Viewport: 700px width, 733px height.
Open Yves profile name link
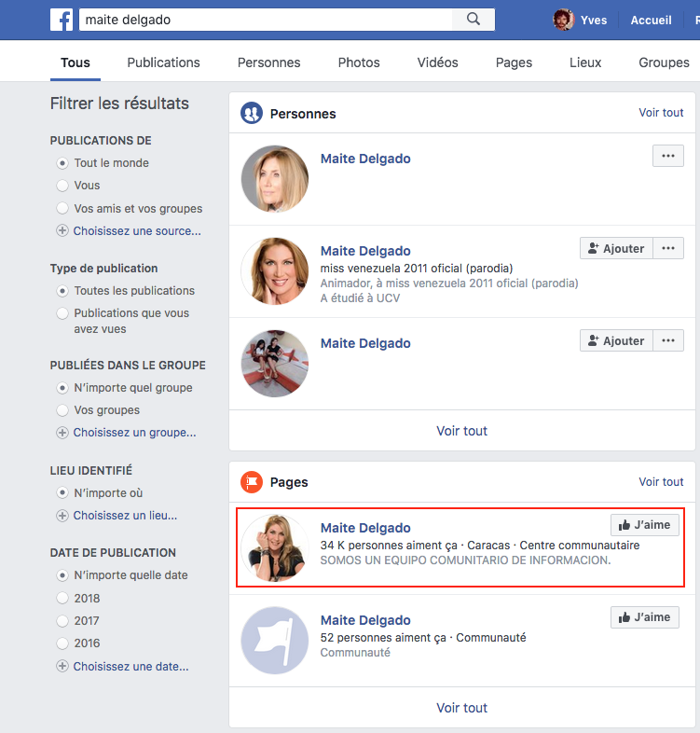[594, 21]
